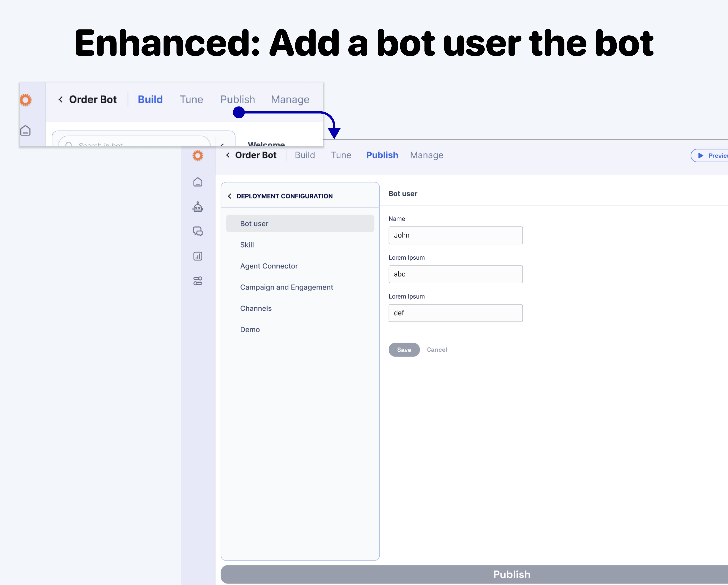
Task: Open the settings toggles icon in sidebar
Action: point(198,281)
